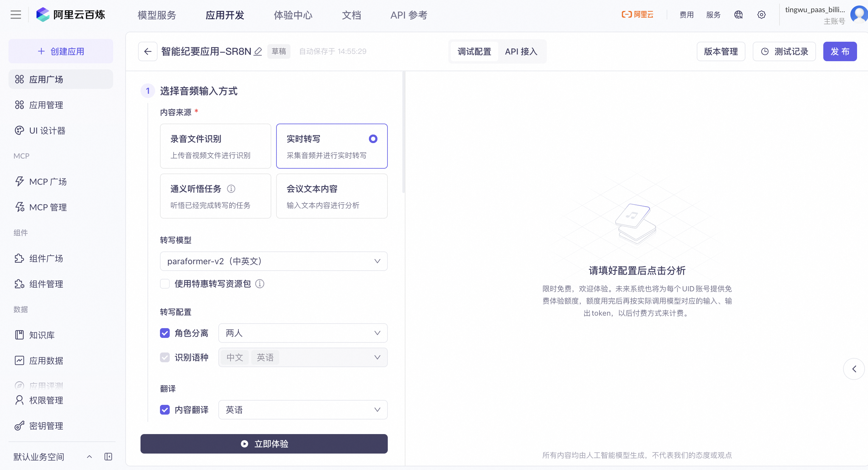Screen dimensions: 868x470
Task: Click info icon next to 通义听悟任务
Action: 231,189
